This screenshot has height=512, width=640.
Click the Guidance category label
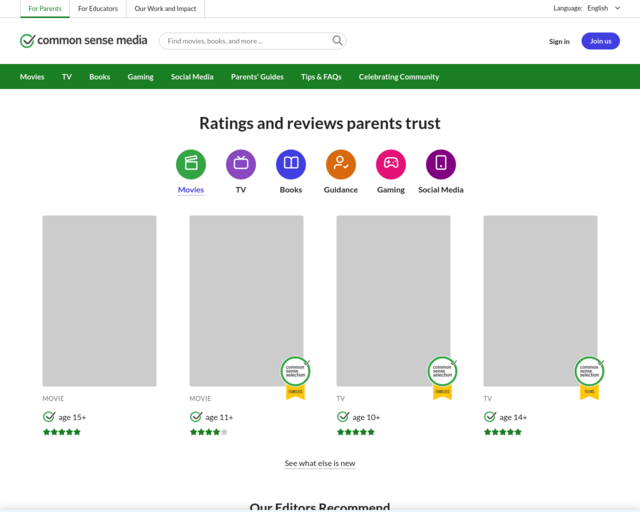pos(340,190)
